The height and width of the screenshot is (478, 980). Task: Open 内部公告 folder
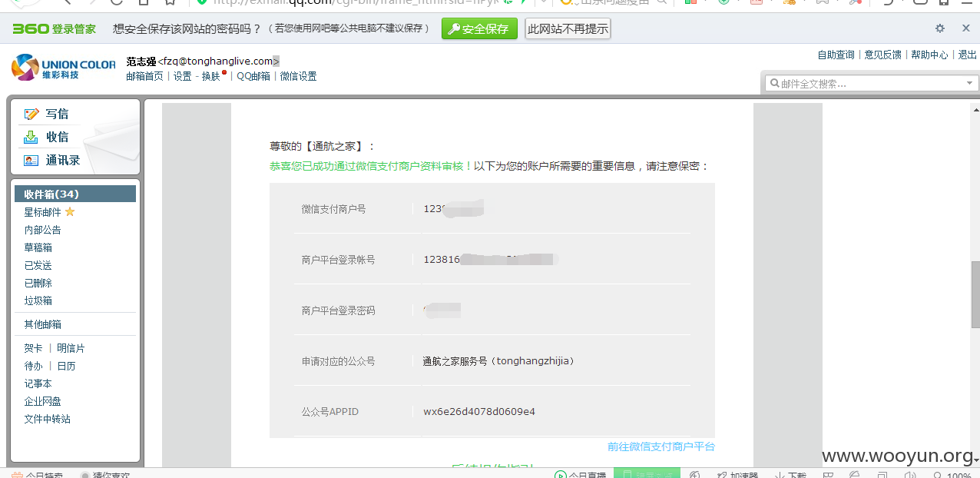point(42,230)
